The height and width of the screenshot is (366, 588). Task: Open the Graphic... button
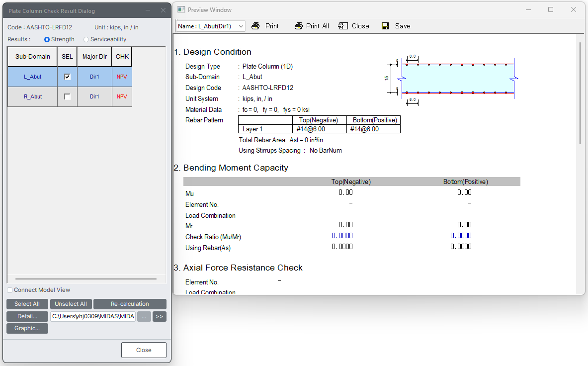click(27, 328)
